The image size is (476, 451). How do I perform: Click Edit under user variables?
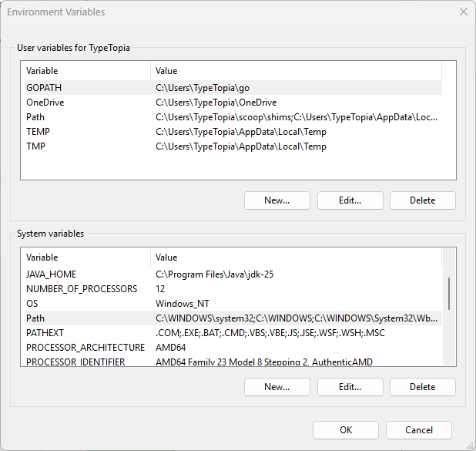point(350,200)
